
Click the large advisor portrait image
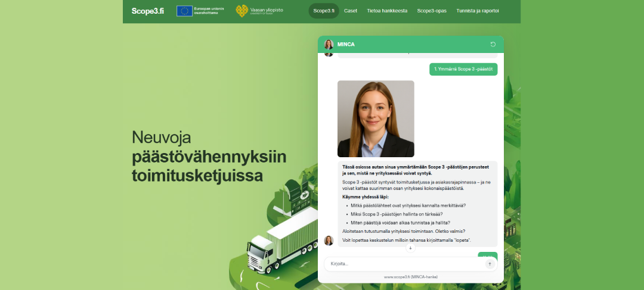pyautogui.click(x=376, y=119)
